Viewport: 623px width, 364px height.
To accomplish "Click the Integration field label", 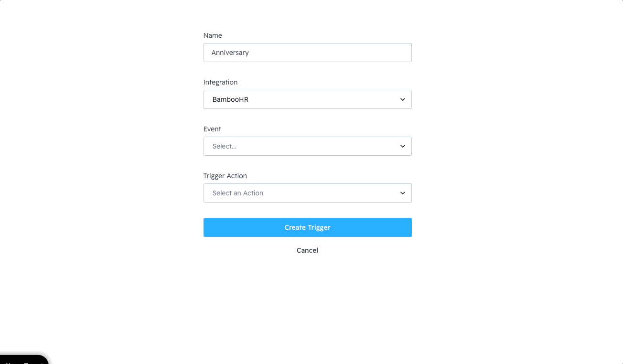I will pos(220,82).
